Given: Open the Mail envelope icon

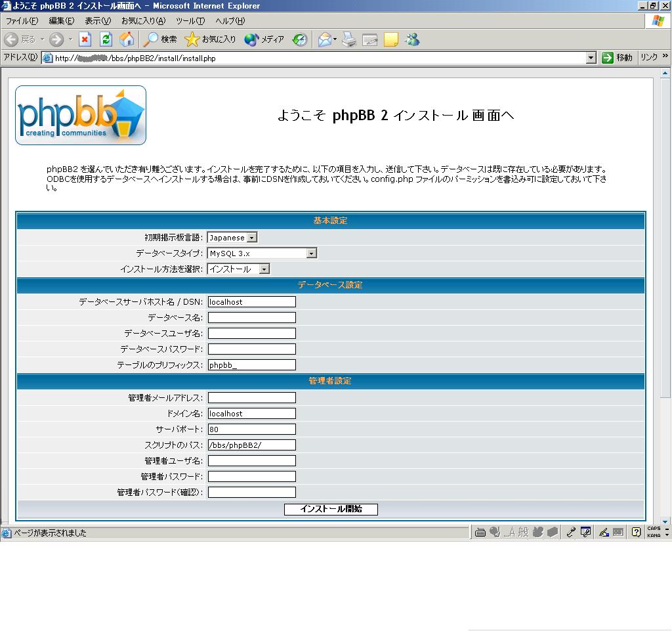Looking at the screenshot, I should tap(324, 39).
